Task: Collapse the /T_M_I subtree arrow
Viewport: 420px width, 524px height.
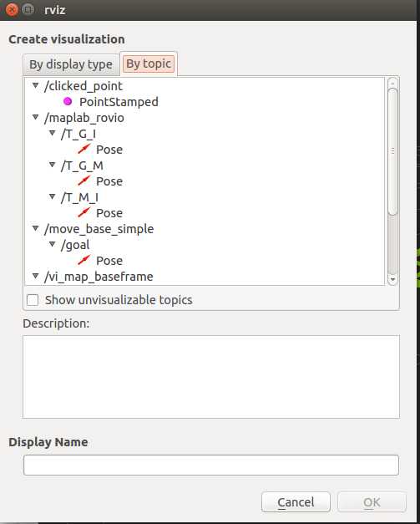Action: pyautogui.click(x=52, y=196)
